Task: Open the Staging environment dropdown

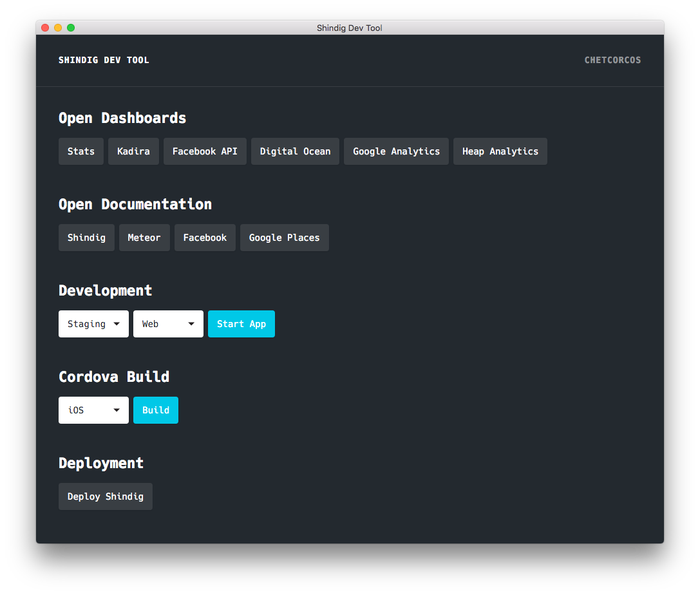Action: pyautogui.click(x=93, y=323)
